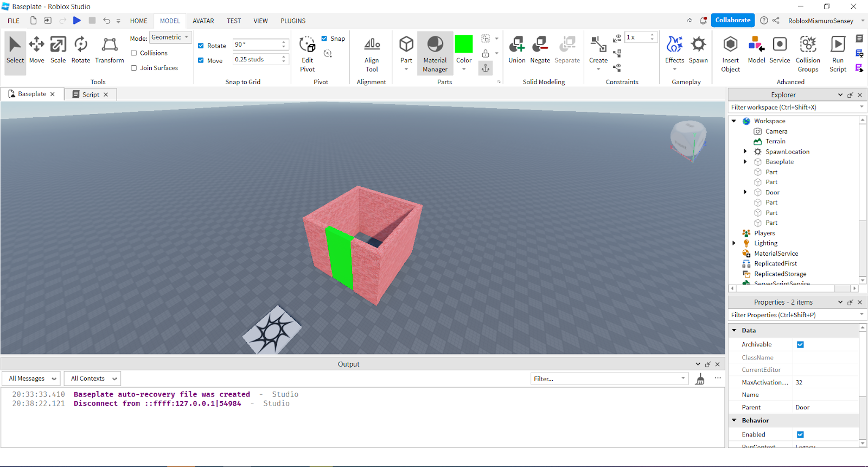Viewport: 868px width, 467px height.
Task: Collapse the Workspace tree node
Action: click(x=734, y=121)
